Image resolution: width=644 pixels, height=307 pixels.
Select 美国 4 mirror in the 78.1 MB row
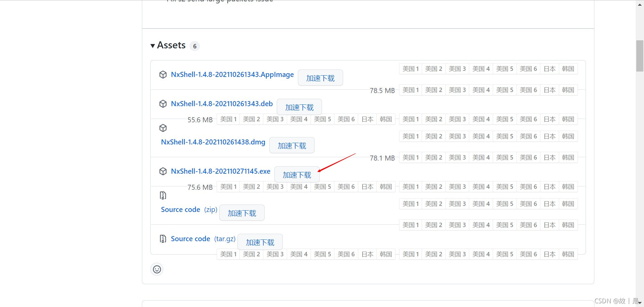(x=481, y=158)
